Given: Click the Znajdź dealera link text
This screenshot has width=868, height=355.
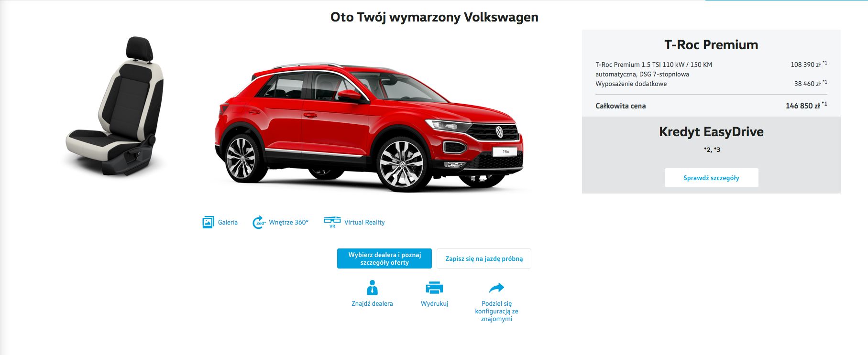Looking at the screenshot, I should point(372,303).
